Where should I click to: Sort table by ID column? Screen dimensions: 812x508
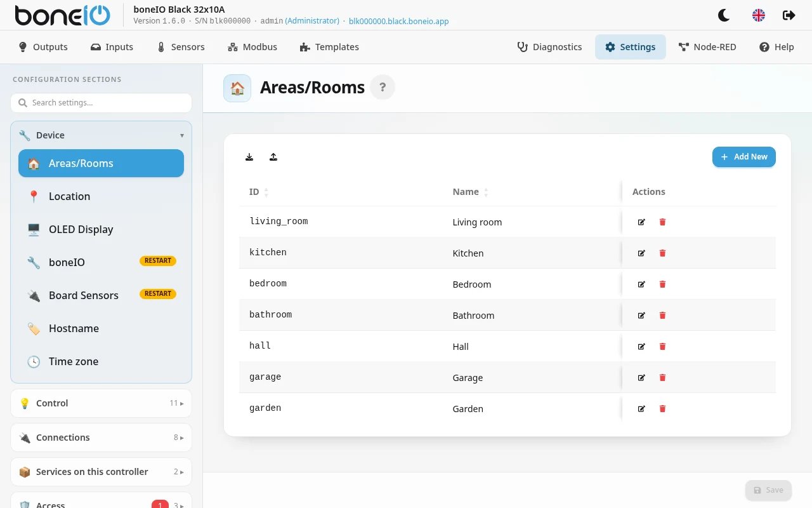[x=259, y=192]
